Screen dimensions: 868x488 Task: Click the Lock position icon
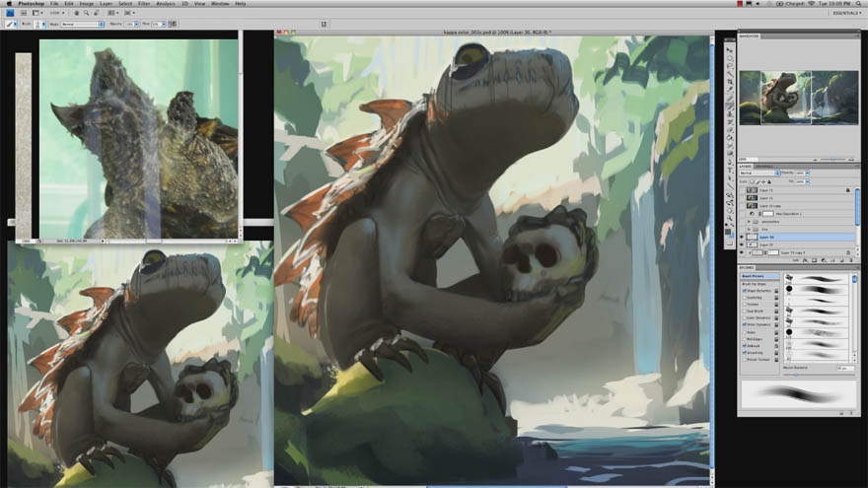[x=763, y=182]
